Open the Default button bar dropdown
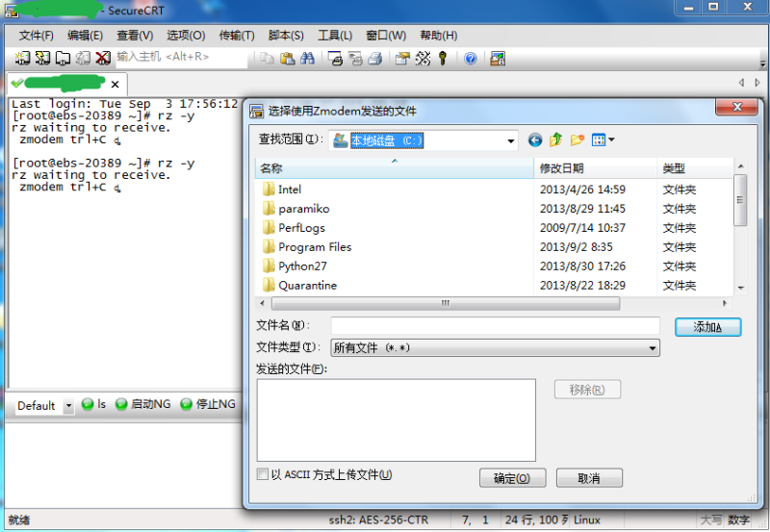 click(68, 406)
